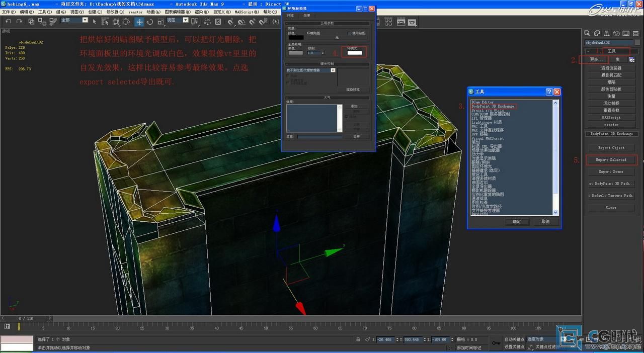Switch to the 效果 tab

pyautogui.click(x=306, y=16)
